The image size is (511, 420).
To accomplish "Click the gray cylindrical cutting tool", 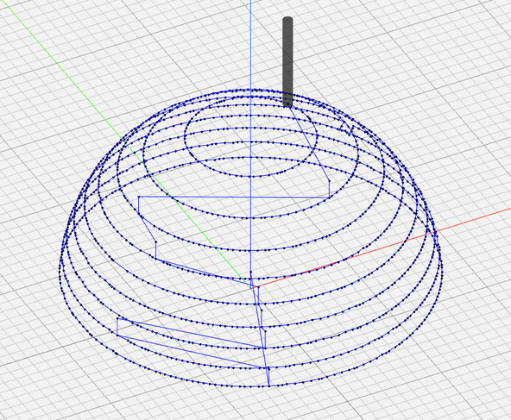I will click(287, 62).
